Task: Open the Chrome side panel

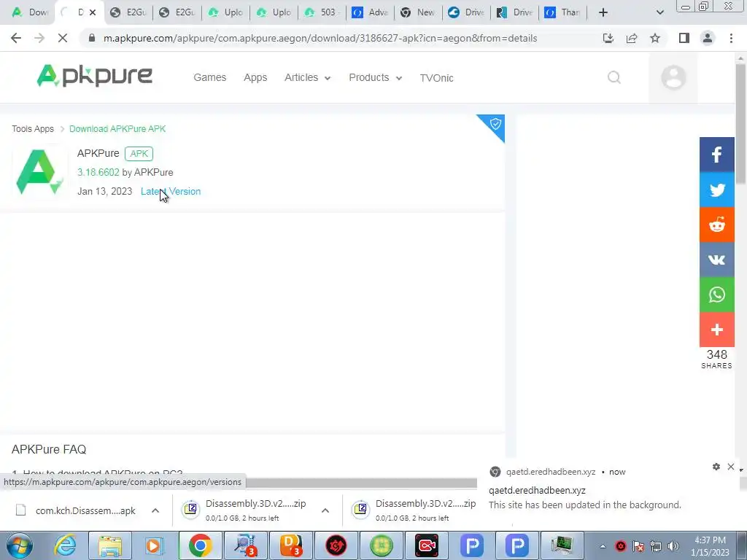Action: pos(684,38)
